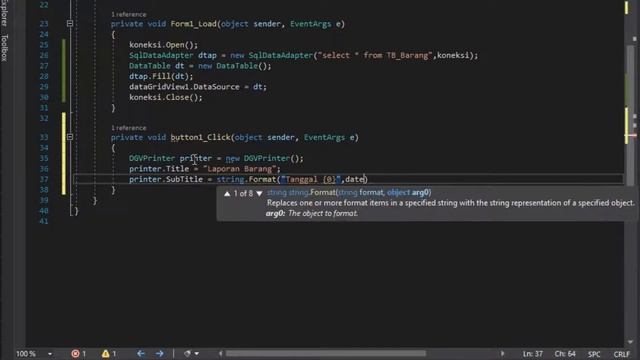Click the koneksi.Close(); line
The height and width of the screenshot is (360, 640).
166,98
